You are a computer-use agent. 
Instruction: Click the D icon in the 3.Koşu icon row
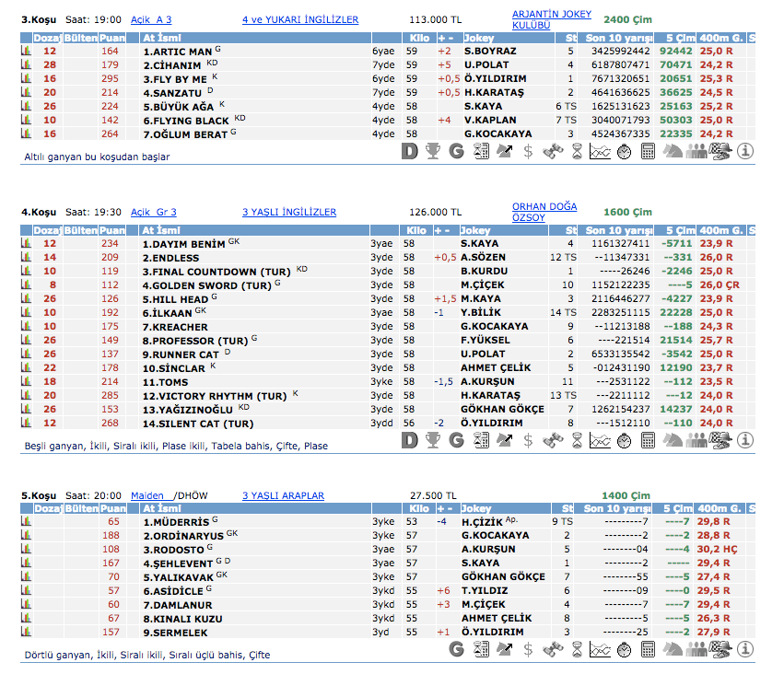tap(411, 153)
